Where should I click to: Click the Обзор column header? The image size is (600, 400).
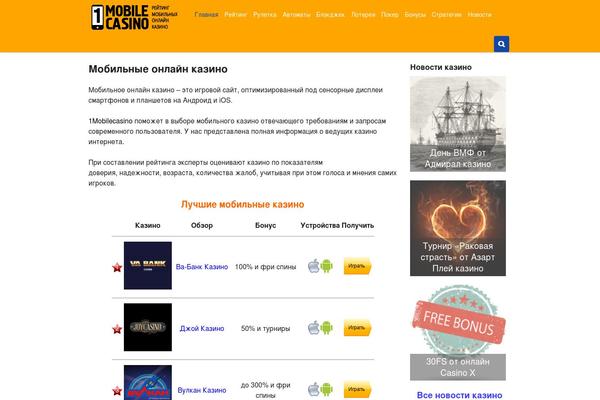(202, 225)
